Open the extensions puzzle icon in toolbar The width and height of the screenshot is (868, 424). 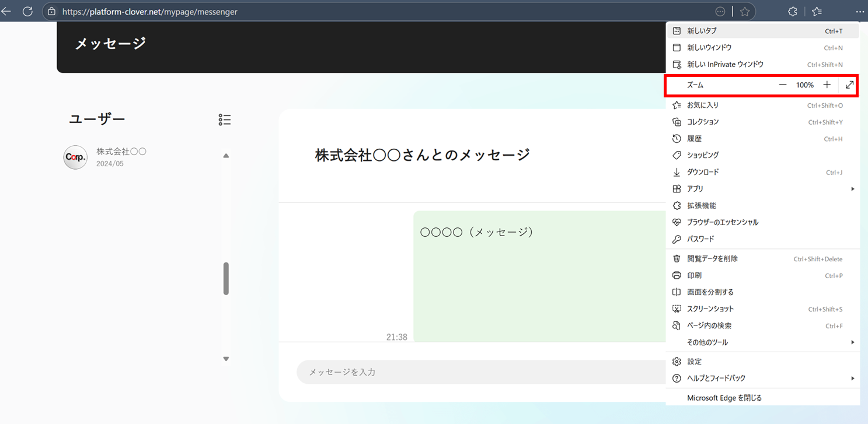pyautogui.click(x=793, y=11)
